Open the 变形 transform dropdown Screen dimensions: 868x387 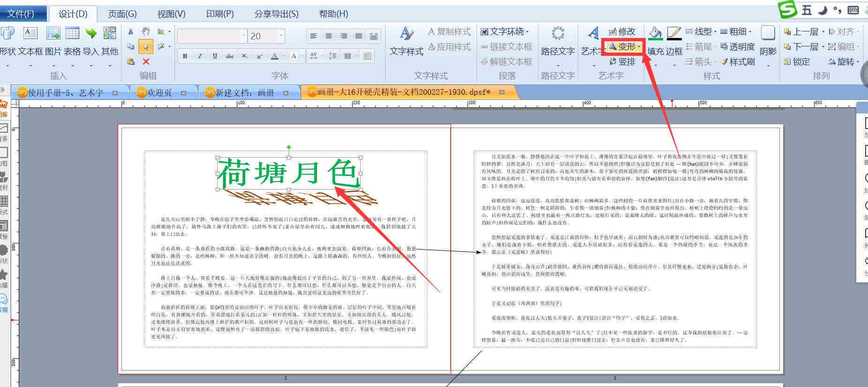tap(624, 46)
